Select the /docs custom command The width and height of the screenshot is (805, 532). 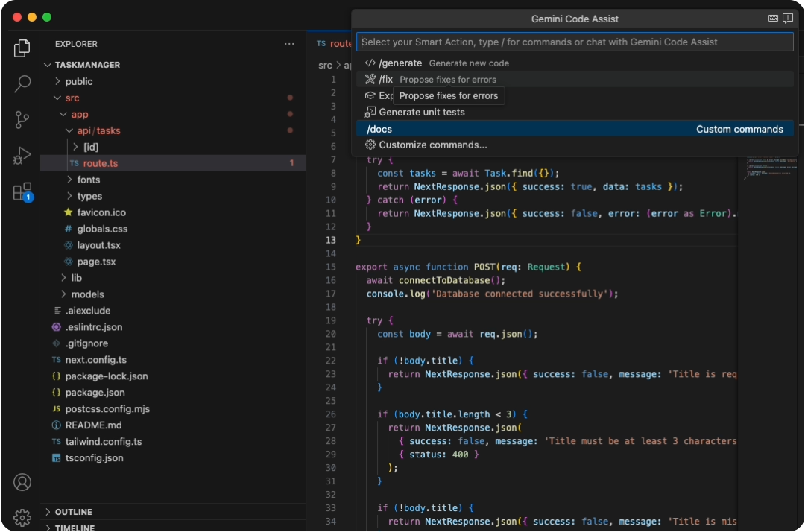pyautogui.click(x=575, y=129)
